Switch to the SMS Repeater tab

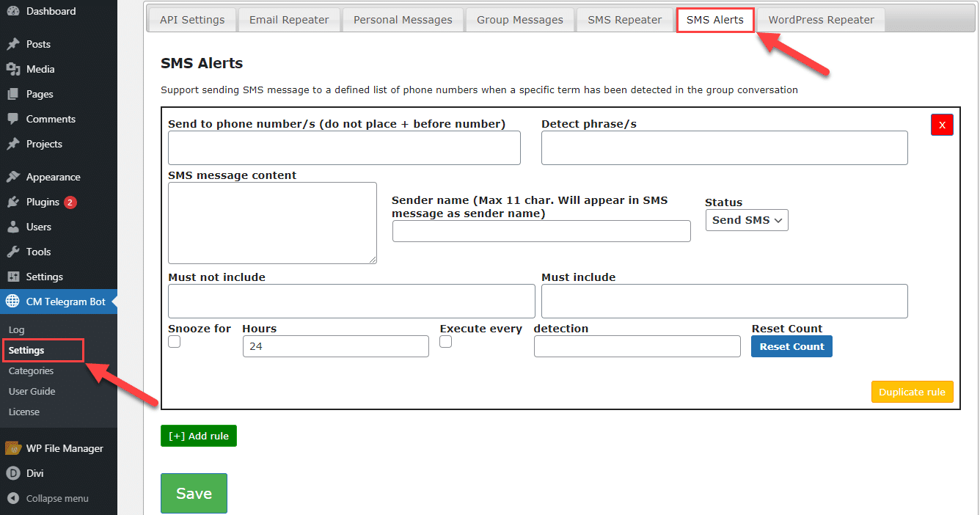[624, 20]
